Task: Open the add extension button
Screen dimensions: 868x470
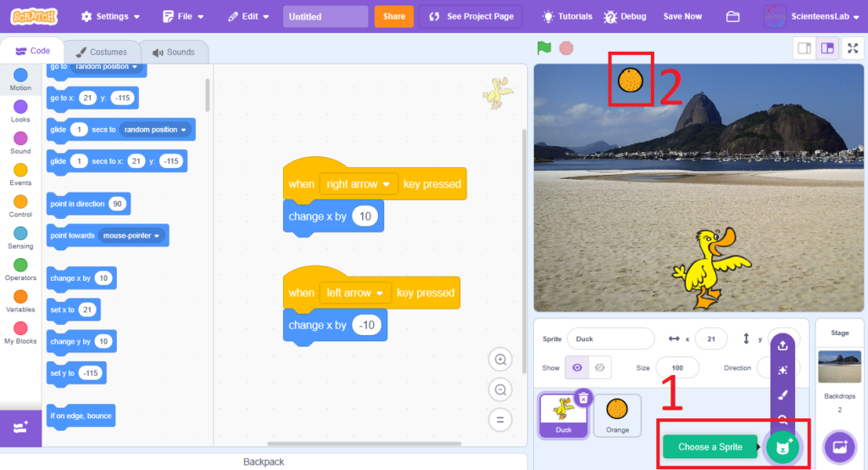Action: (20, 428)
